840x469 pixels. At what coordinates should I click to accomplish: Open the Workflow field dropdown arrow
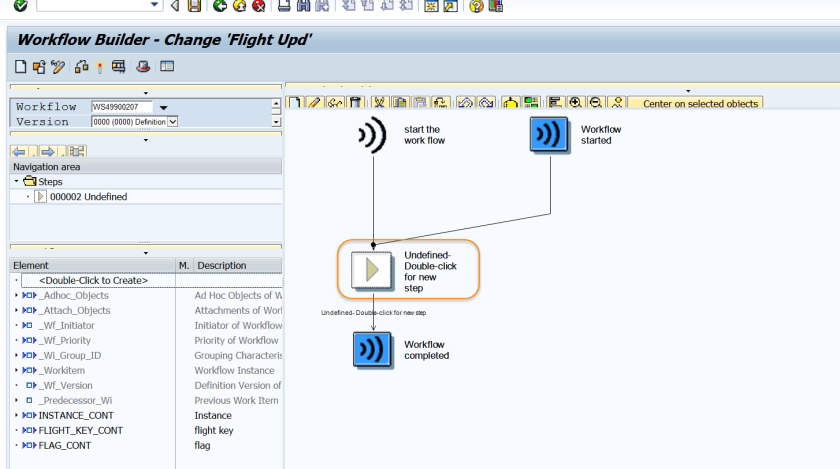tap(163, 107)
